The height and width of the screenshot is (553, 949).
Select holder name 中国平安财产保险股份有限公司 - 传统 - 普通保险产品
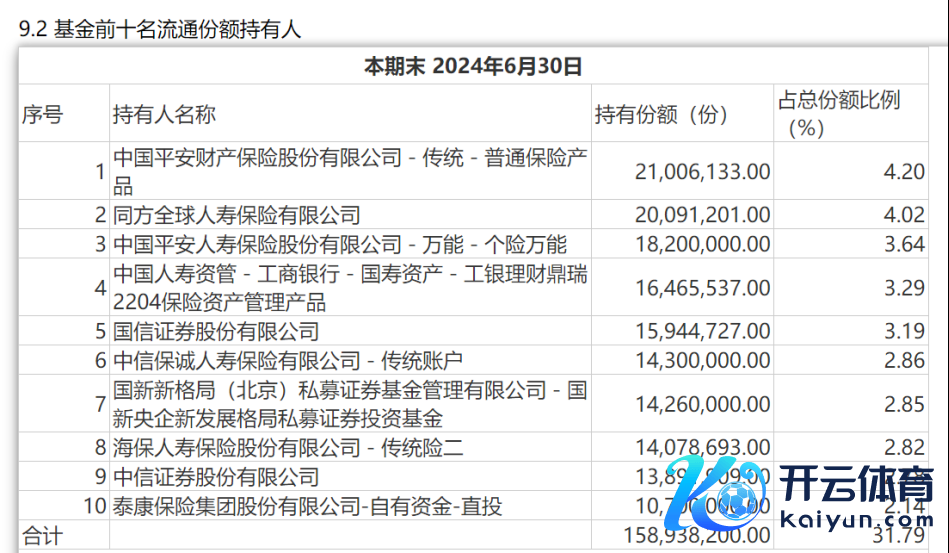click(350, 171)
